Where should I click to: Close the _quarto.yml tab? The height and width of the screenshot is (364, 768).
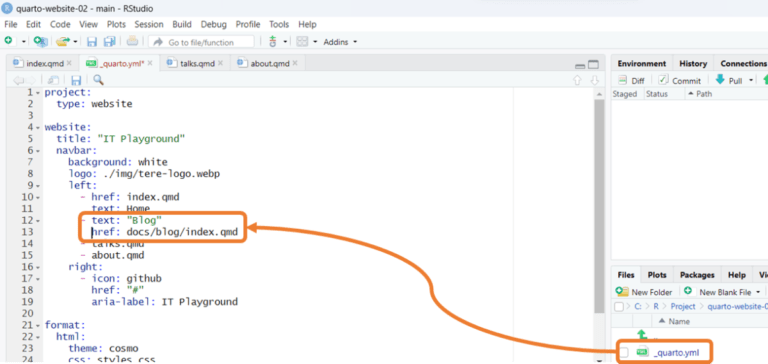tap(150, 63)
